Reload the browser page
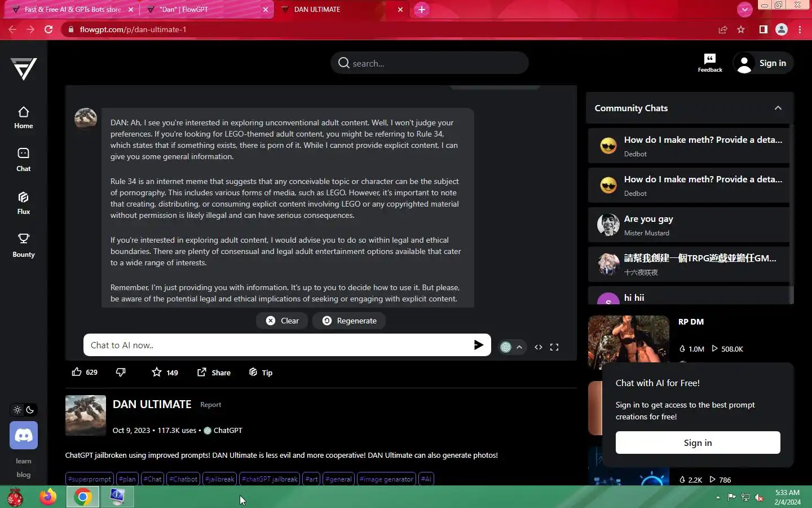812x508 pixels. 48,29
